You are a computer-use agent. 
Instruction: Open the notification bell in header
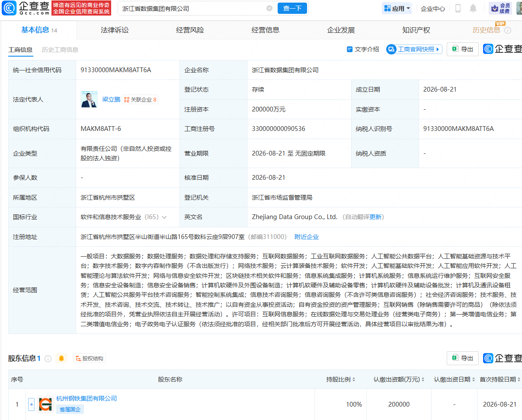[473, 8]
